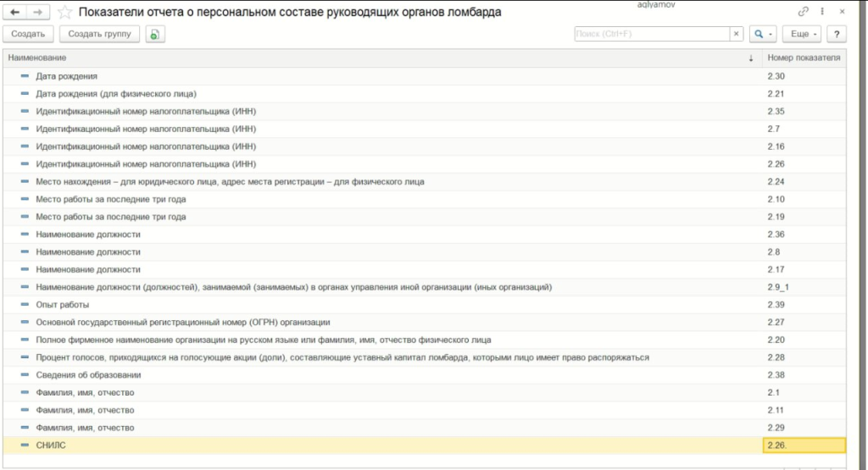868x470 pixels.
Task: Click the create-by-copying icon next to Создать группу
Action: (154, 34)
